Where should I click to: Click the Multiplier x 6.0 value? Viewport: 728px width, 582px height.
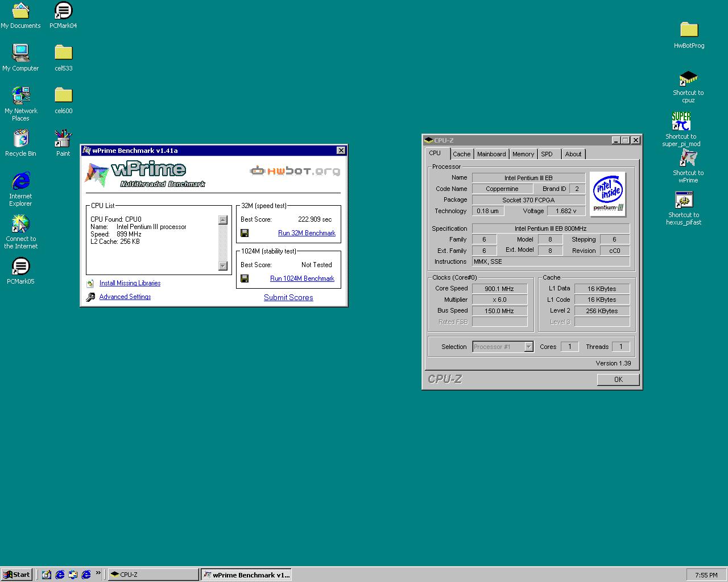tap(499, 300)
